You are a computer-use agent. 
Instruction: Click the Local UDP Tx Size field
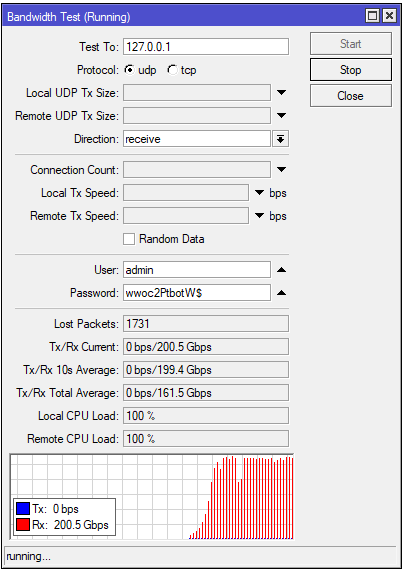click(197, 93)
